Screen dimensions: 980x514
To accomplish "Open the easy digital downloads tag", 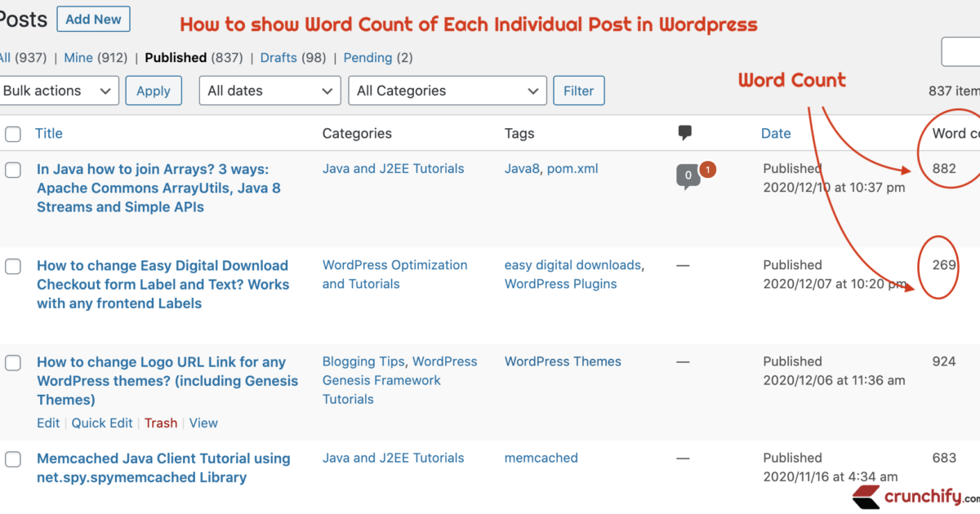I will pos(573,265).
